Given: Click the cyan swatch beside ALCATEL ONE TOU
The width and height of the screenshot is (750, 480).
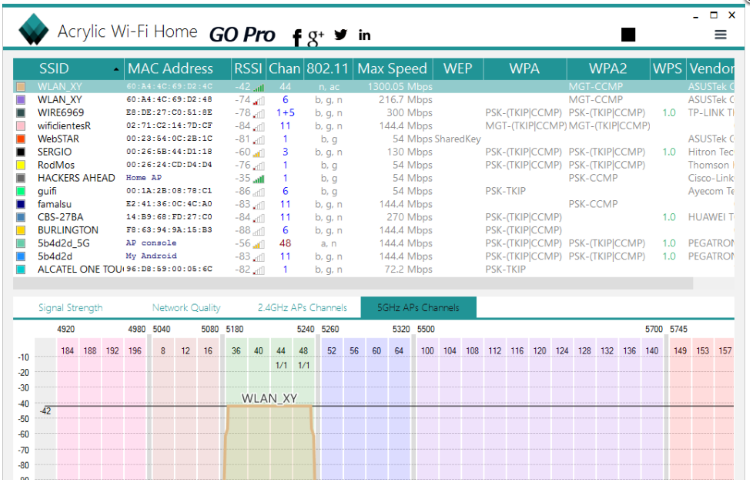Looking at the screenshot, I should pyautogui.click(x=21, y=269).
